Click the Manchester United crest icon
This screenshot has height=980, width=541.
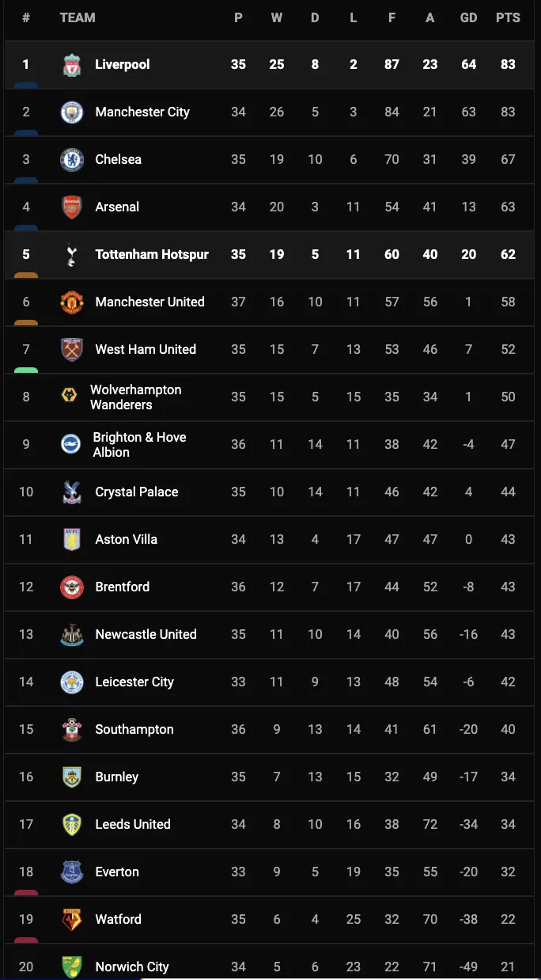tap(72, 302)
